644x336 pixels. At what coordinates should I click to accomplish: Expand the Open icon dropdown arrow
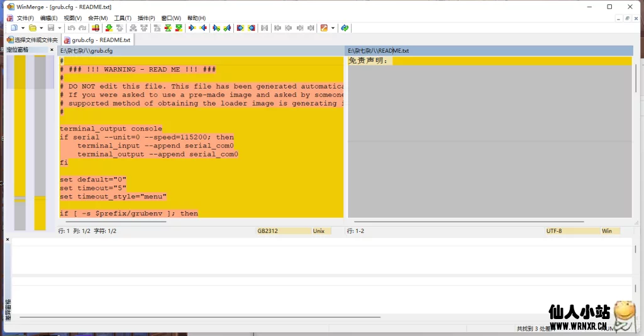click(42, 28)
